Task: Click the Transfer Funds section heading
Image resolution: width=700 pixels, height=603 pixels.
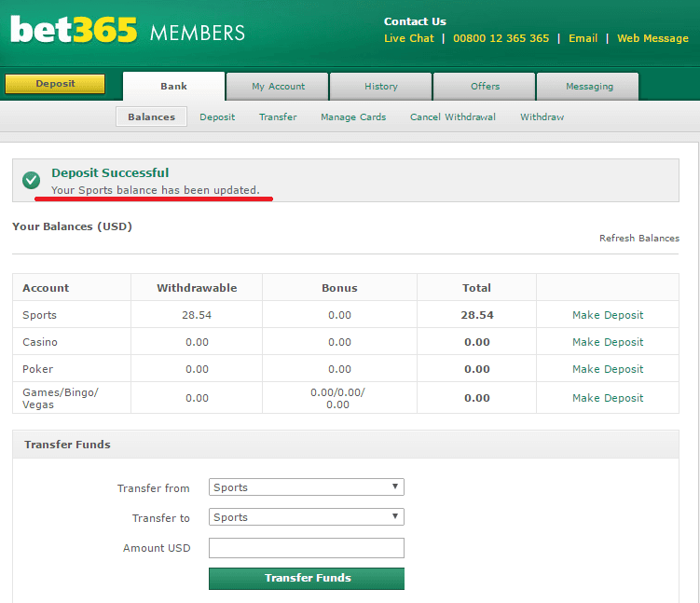Action: pos(67,445)
